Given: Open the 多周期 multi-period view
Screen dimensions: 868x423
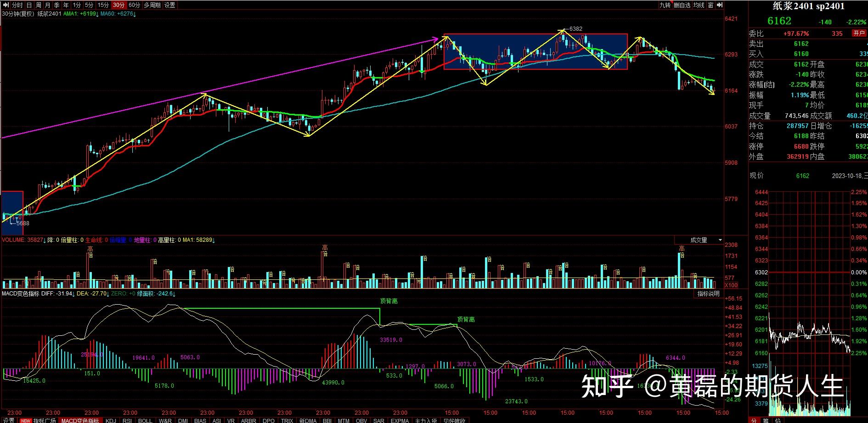Looking at the screenshot, I should click(152, 5).
